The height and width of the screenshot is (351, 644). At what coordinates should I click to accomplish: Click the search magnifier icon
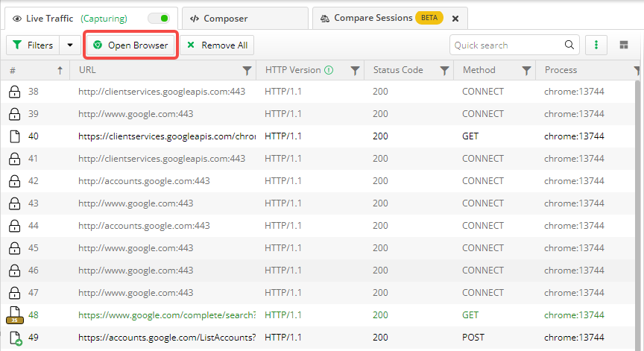(x=569, y=45)
